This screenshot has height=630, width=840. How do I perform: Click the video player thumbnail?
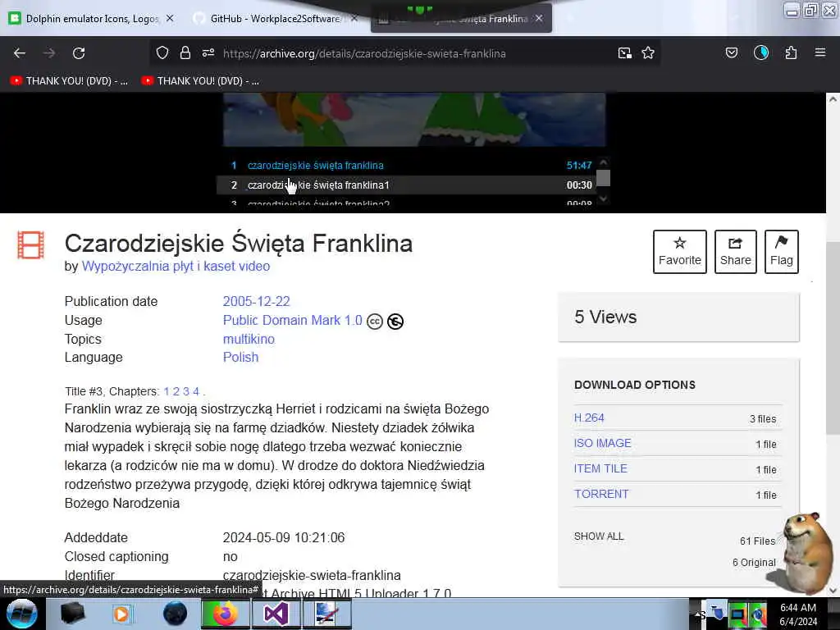pyautogui.click(x=414, y=119)
